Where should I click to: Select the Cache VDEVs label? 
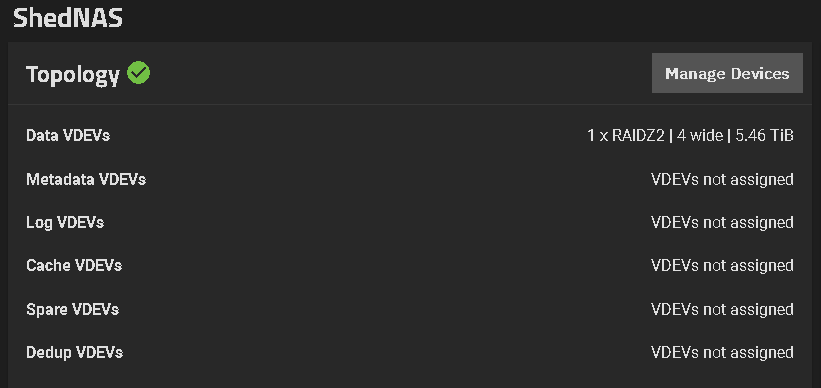[x=74, y=265]
